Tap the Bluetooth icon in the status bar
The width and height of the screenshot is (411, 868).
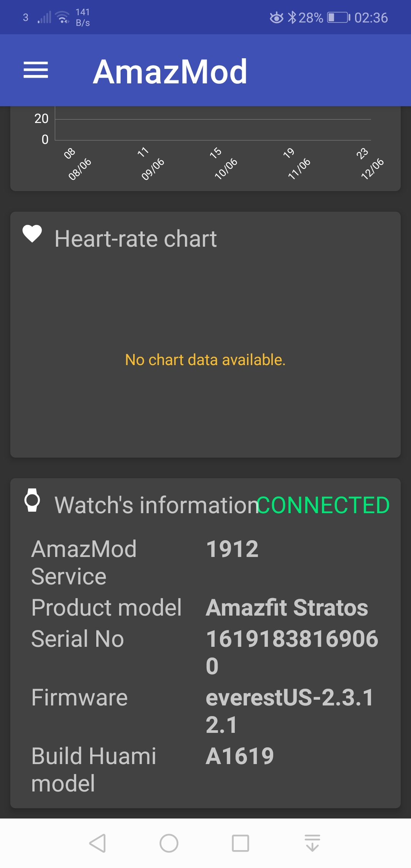pyautogui.click(x=293, y=17)
